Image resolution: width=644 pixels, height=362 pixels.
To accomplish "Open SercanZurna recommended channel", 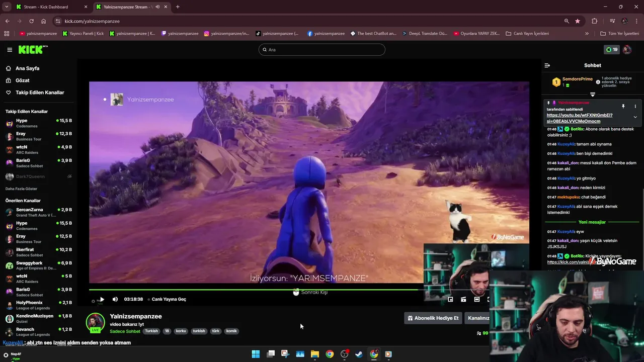I will [x=39, y=212].
